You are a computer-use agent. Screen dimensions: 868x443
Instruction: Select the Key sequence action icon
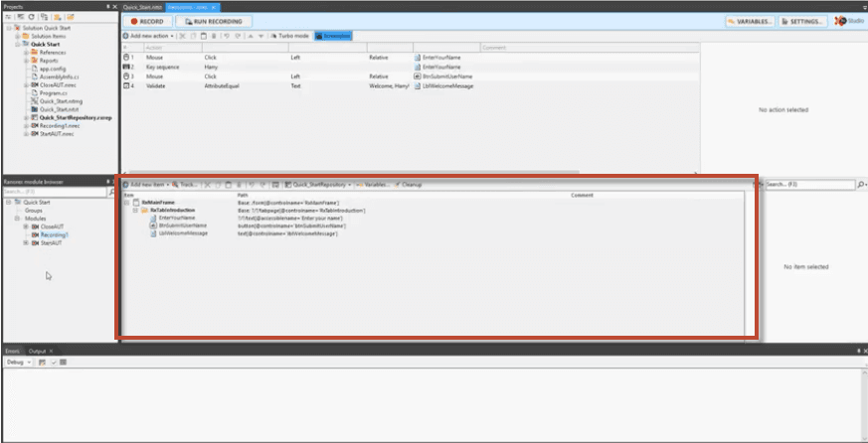126,67
